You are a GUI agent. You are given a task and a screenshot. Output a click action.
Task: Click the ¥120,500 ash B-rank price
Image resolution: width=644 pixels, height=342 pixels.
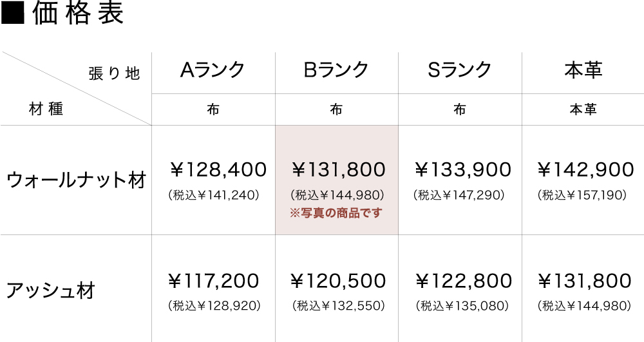click(338, 281)
